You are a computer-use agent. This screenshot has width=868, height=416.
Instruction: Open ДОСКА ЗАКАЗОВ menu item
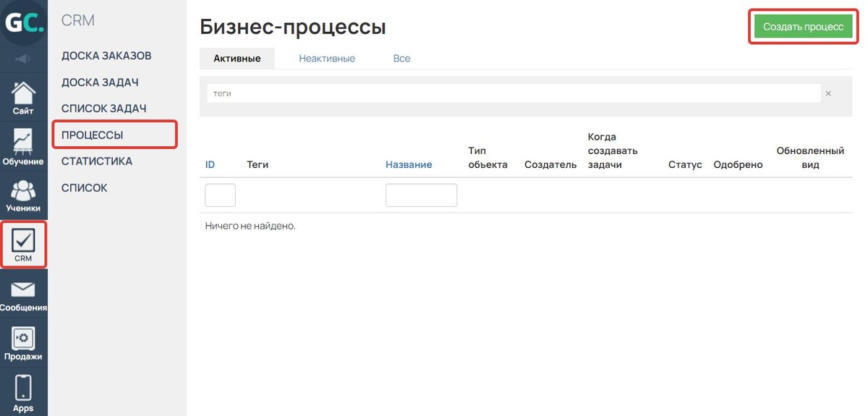[106, 56]
